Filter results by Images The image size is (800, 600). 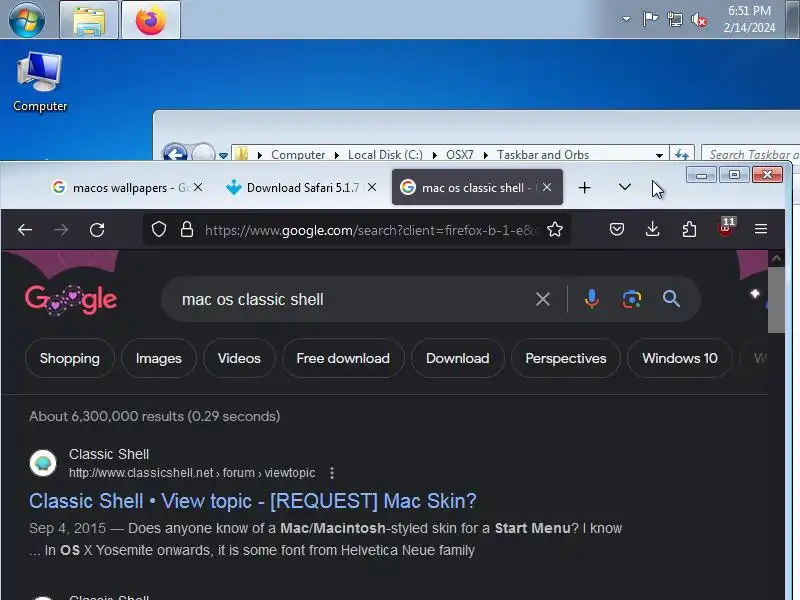point(159,358)
